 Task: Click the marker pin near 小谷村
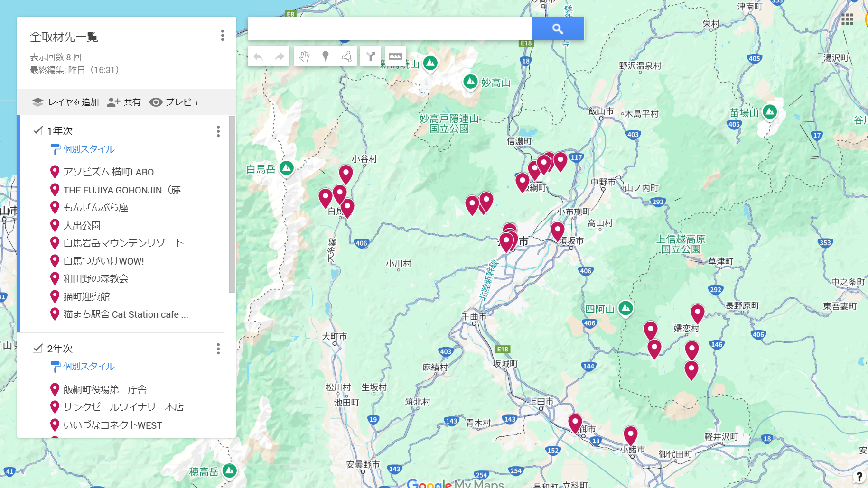[x=346, y=174]
